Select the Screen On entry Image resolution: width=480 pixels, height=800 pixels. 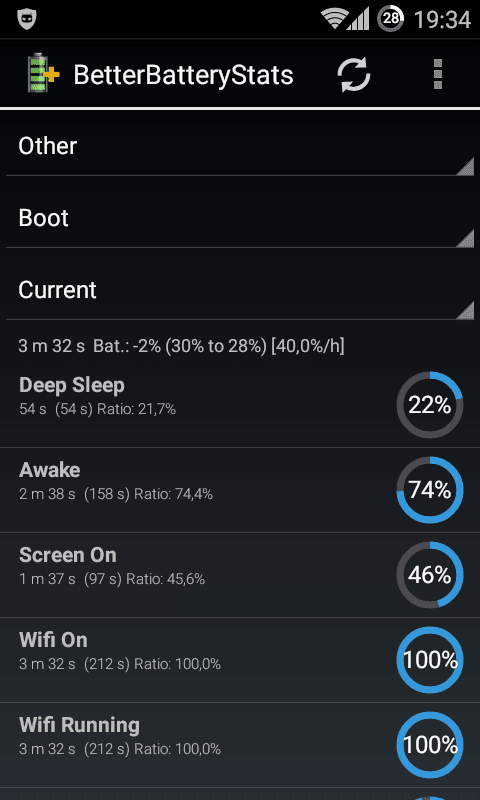[240, 576]
